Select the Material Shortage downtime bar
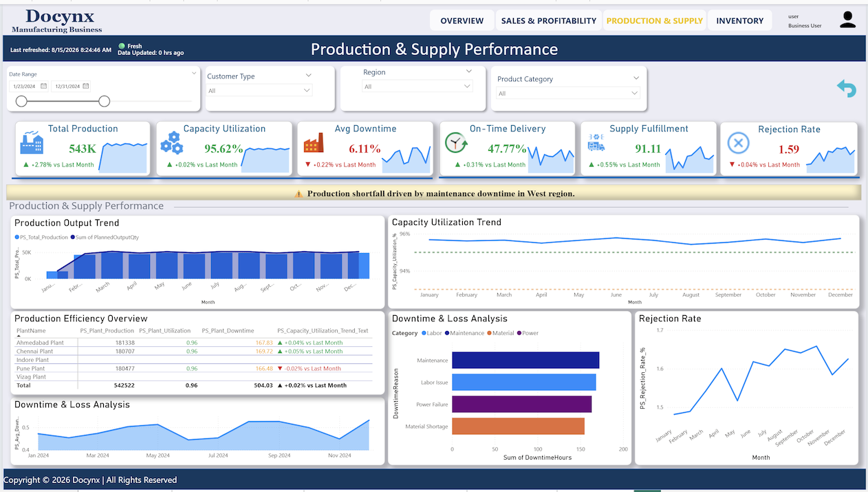 (519, 426)
